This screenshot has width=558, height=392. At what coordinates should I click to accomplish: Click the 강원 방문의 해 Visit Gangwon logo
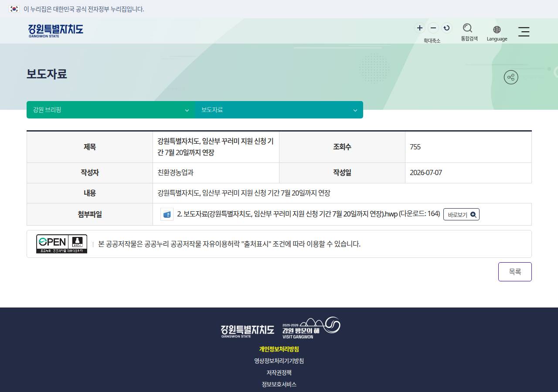click(311, 328)
